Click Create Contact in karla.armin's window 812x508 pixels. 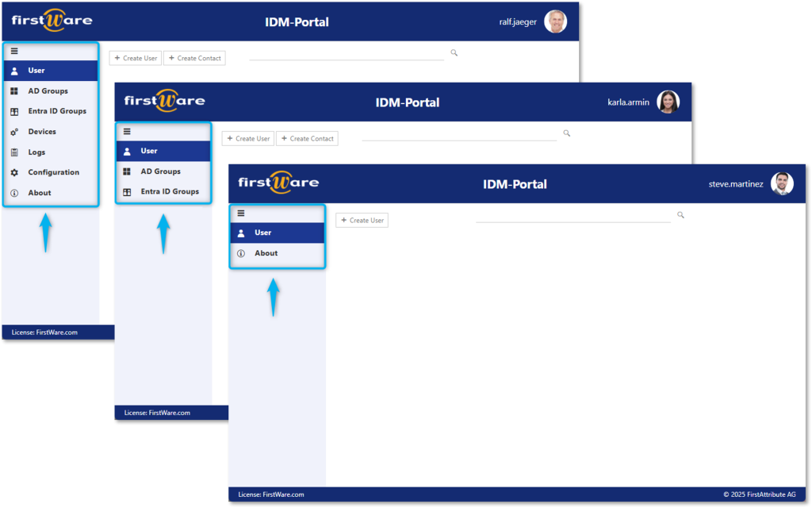(x=307, y=138)
